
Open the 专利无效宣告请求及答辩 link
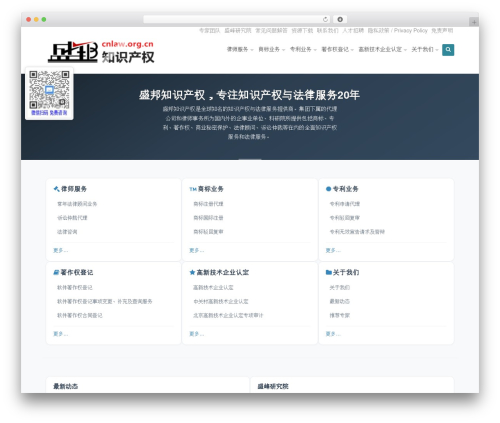(x=357, y=232)
